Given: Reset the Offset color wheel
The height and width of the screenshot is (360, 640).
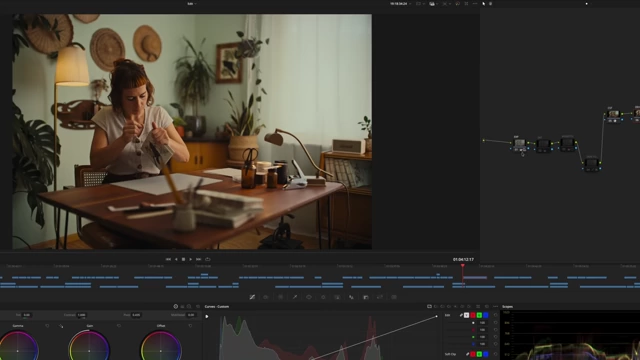Looking at the screenshot, I should [x=190, y=326].
